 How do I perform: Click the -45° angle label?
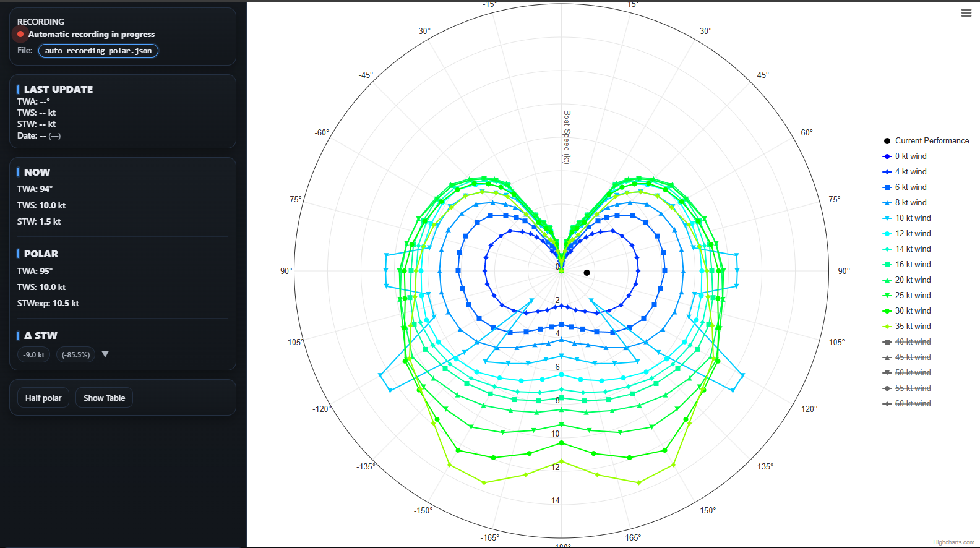coord(366,75)
